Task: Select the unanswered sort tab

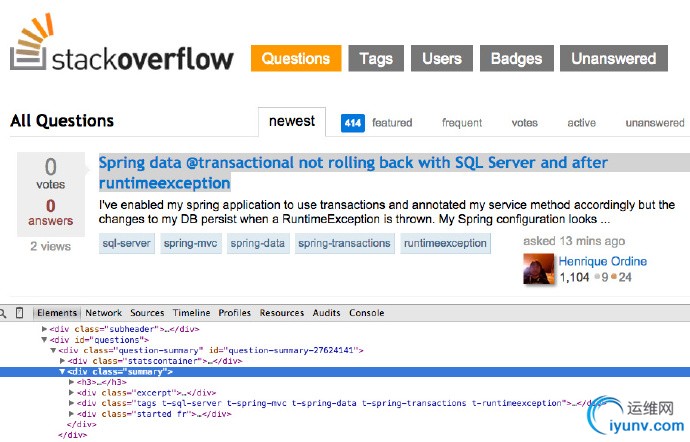Action: (x=655, y=123)
